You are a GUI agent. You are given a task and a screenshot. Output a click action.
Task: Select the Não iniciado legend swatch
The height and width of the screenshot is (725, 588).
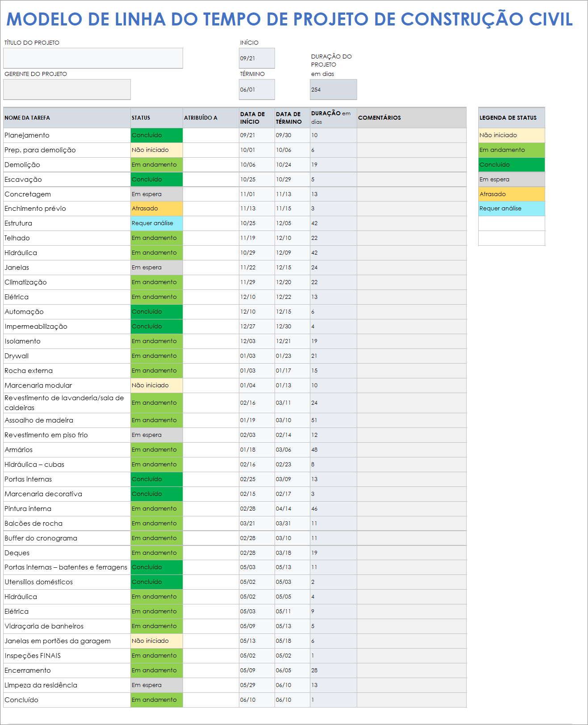pyautogui.click(x=512, y=135)
